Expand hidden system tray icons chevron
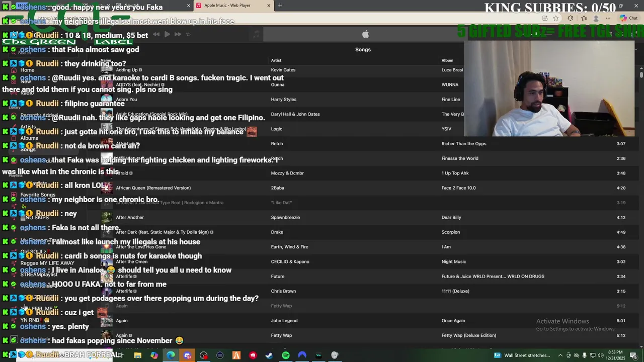 pos(560,355)
